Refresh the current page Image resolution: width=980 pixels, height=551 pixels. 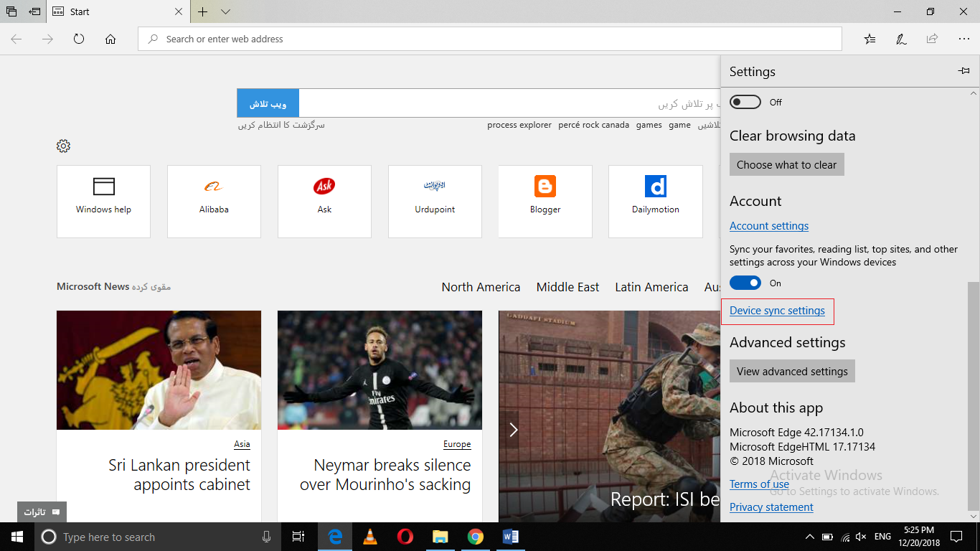(79, 39)
